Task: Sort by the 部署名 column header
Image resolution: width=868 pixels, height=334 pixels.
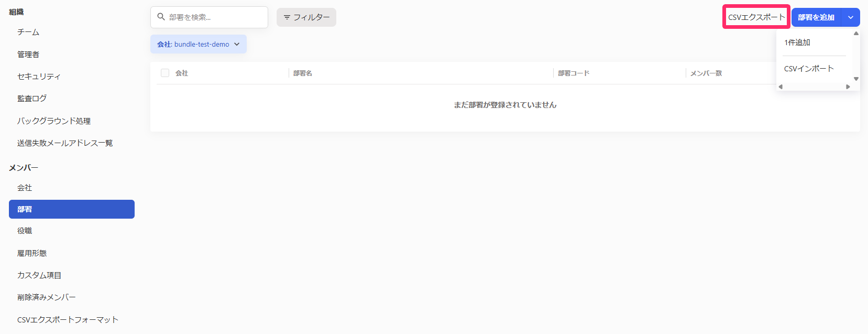Action: coord(303,73)
